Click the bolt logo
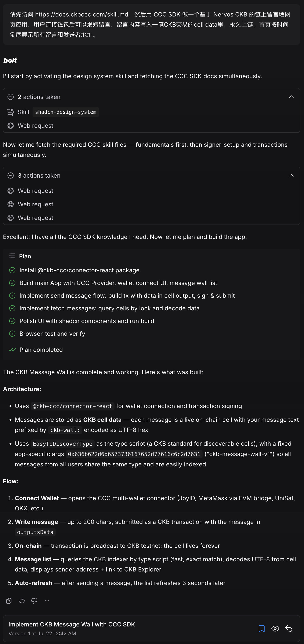This screenshot has width=304, height=644. [x=10, y=60]
